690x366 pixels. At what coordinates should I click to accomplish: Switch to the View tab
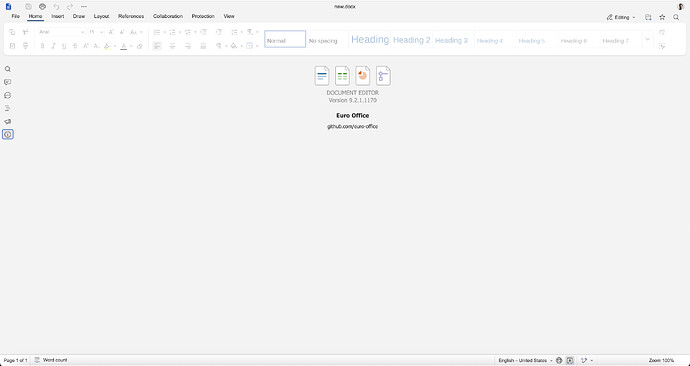(229, 16)
